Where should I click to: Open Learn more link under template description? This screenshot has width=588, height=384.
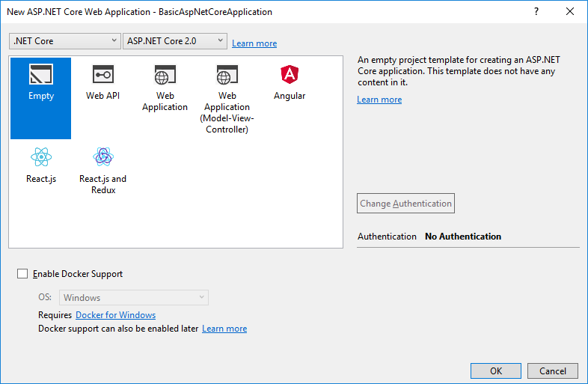379,100
